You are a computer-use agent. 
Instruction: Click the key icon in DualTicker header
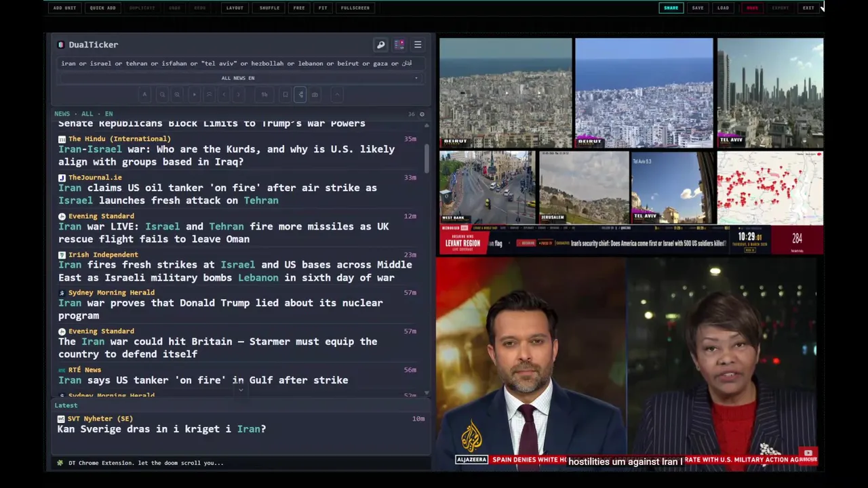point(380,45)
